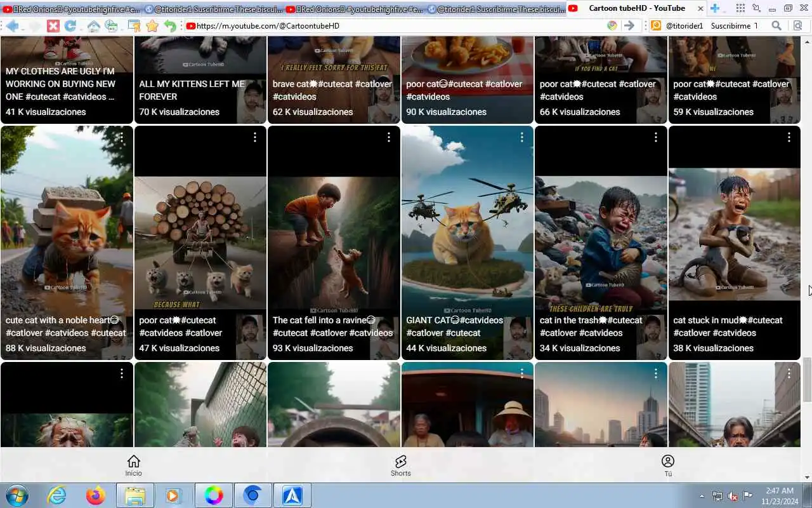812x508 pixels.
Task: Open three-dot menu on 'poor cat' logs video
Action: (255, 137)
